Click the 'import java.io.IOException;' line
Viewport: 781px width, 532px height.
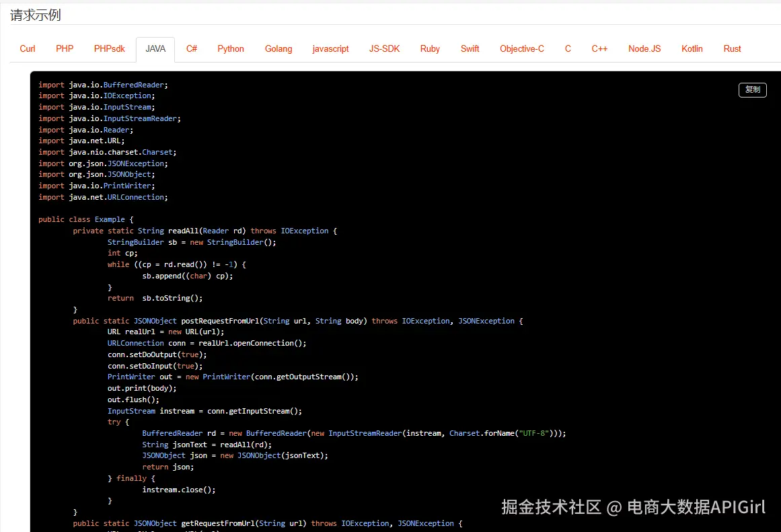(x=97, y=96)
